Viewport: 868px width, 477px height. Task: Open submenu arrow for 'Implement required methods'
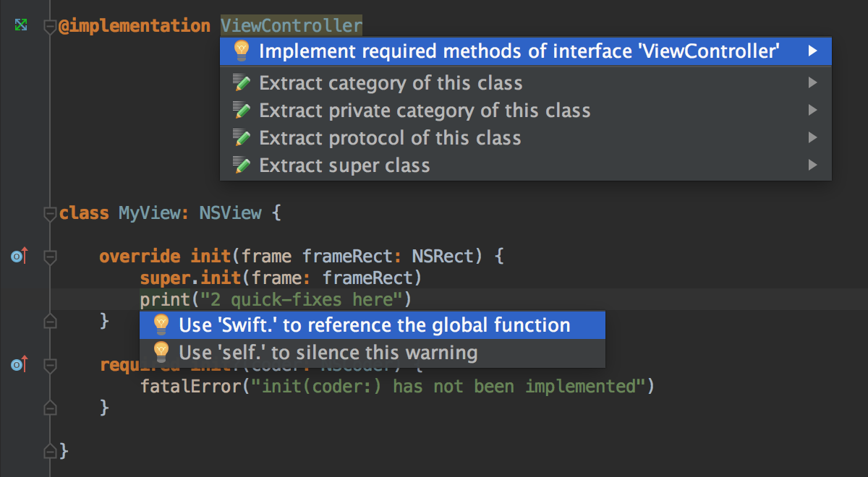(x=813, y=51)
